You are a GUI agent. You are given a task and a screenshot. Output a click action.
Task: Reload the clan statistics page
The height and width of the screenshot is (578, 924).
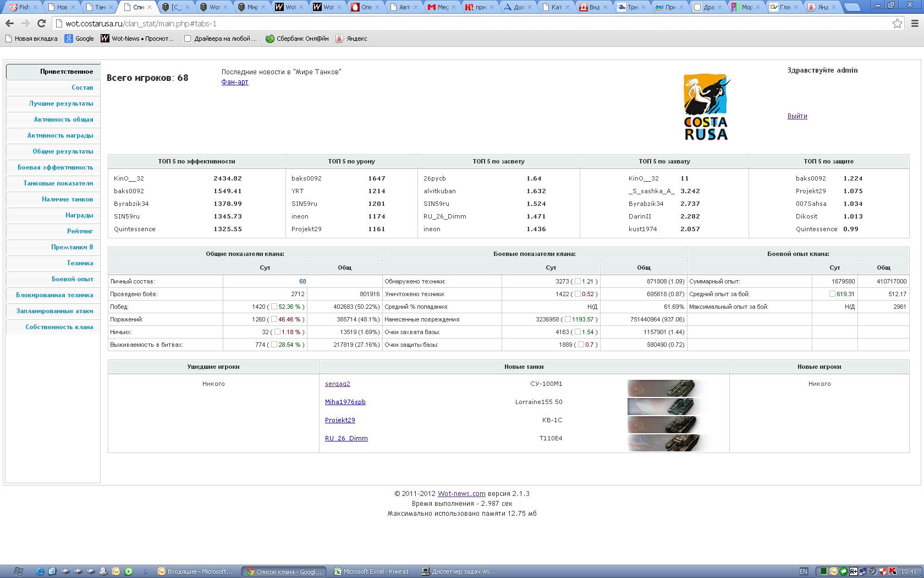click(x=41, y=23)
